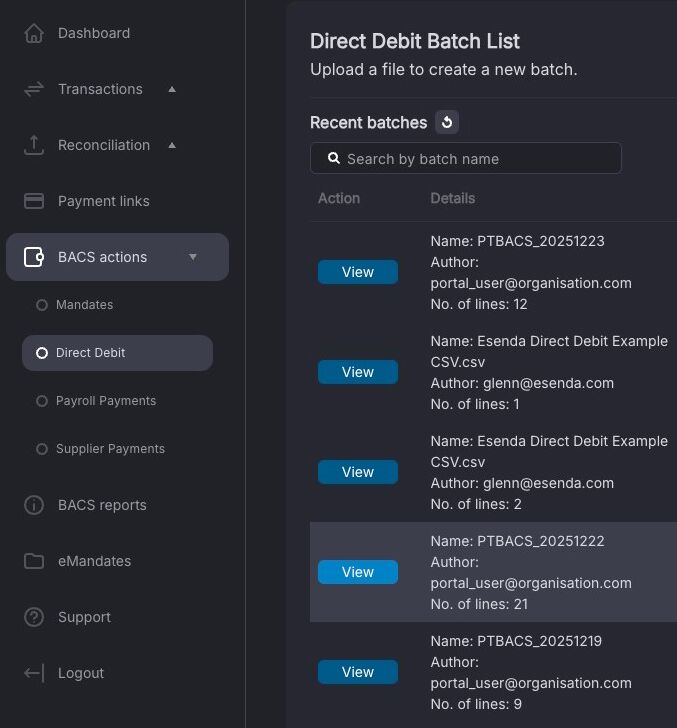This screenshot has width=677, height=728.
Task: Click the BACS actions wallet icon
Action: tap(34, 257)
